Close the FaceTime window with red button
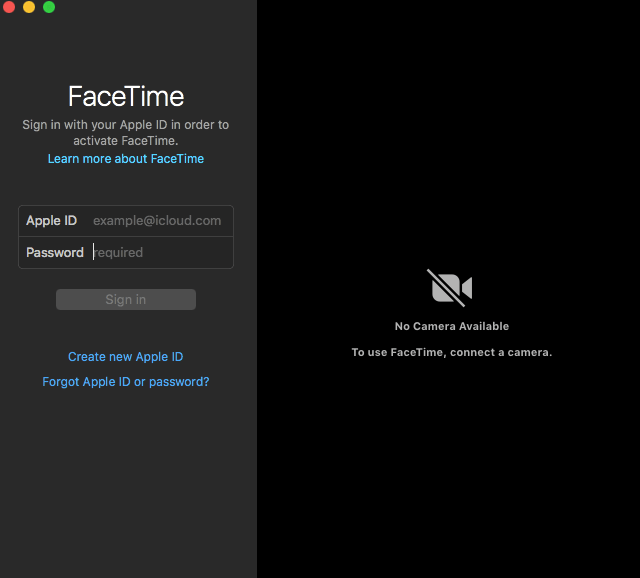This screenshot has height=578, width=640. [x=9, y=7]
